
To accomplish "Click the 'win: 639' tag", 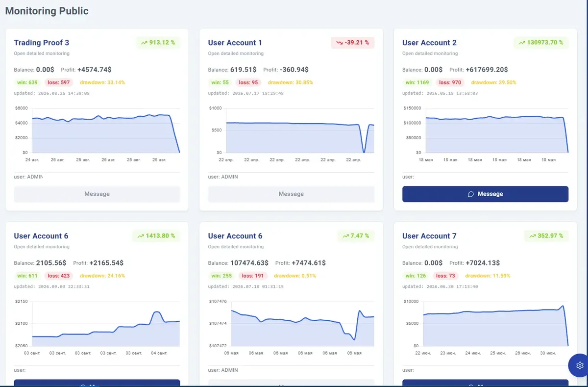I will [x=28, y=82].
